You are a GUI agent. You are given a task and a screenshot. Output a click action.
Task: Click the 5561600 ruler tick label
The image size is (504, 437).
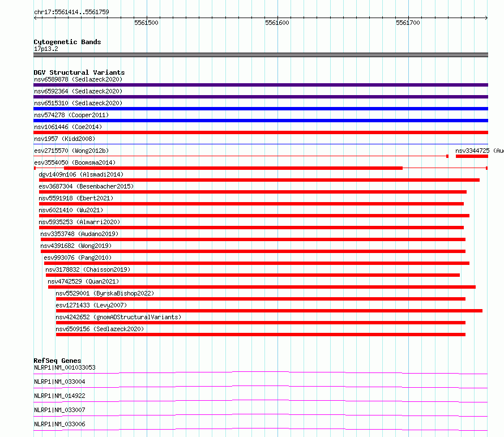click(x=277, y=23)
